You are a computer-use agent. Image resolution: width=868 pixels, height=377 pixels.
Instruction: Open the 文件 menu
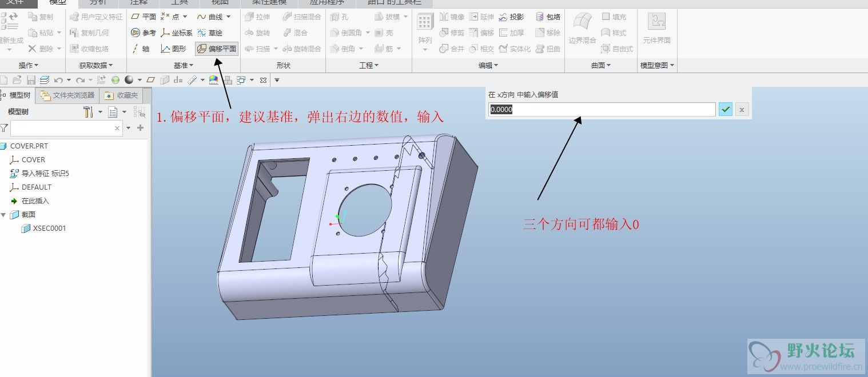coord(15,3)
